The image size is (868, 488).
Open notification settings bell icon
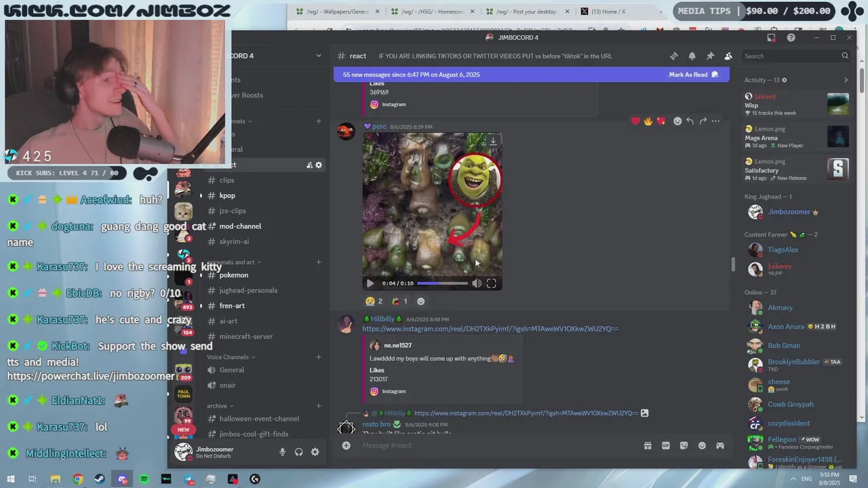(692, 56)
